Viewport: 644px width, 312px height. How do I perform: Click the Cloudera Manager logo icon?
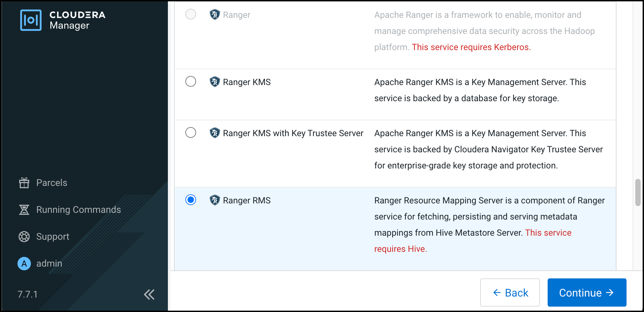pyautogui.click(x=31, y=20)
